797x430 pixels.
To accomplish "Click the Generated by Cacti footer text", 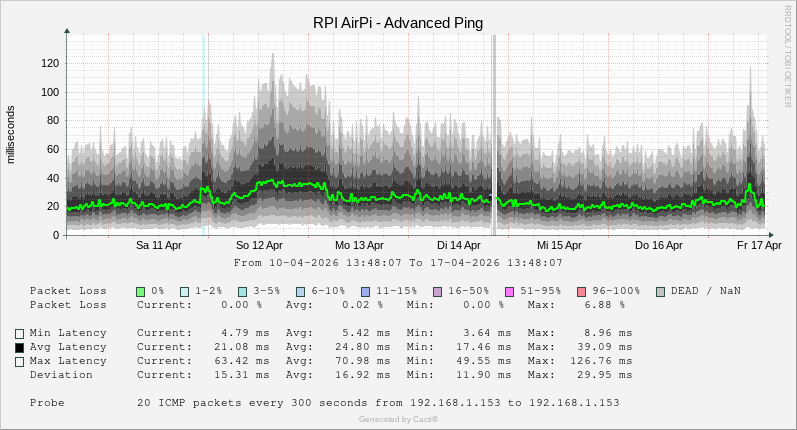I will pos(398,420).
